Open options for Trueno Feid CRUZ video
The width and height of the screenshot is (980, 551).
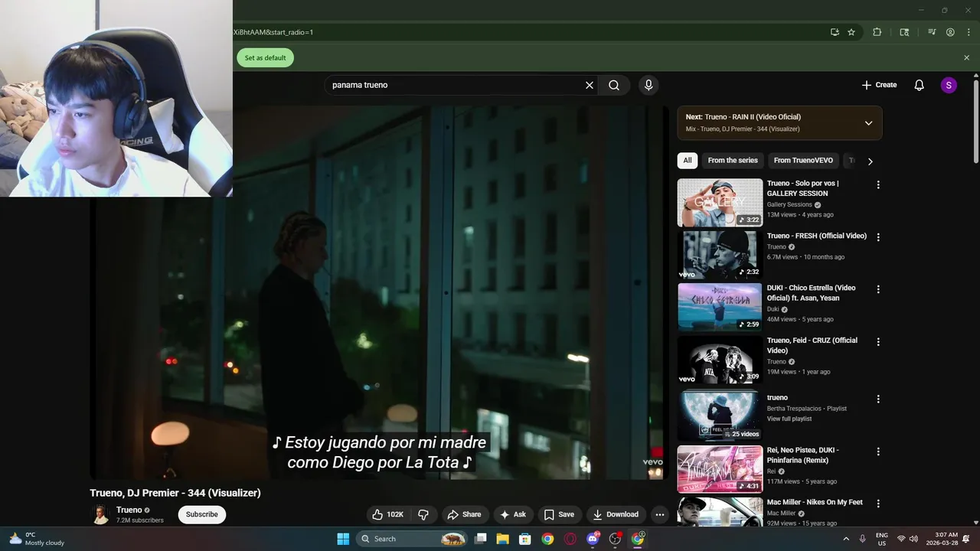click(878, 341)
